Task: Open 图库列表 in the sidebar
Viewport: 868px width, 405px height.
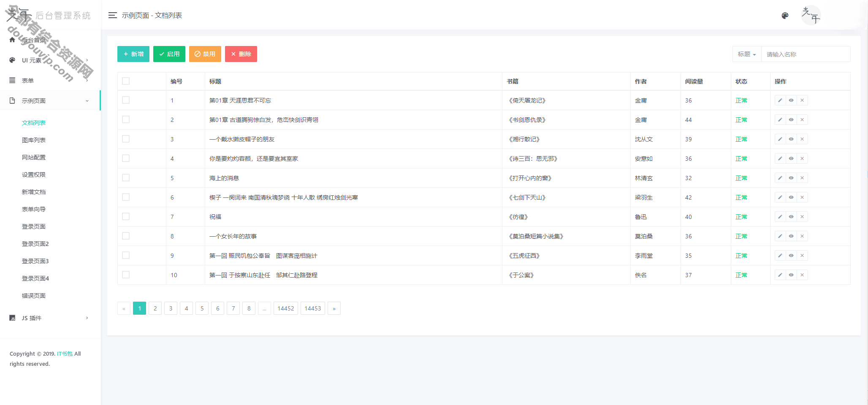Action: pos(34,140)
